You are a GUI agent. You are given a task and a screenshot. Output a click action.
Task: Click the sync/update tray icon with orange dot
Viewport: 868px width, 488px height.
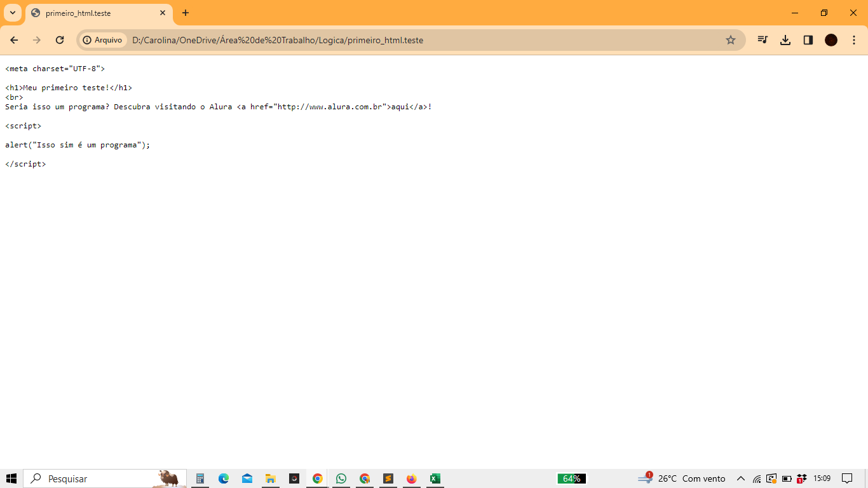pyautogui.click(x=771, y=478)
